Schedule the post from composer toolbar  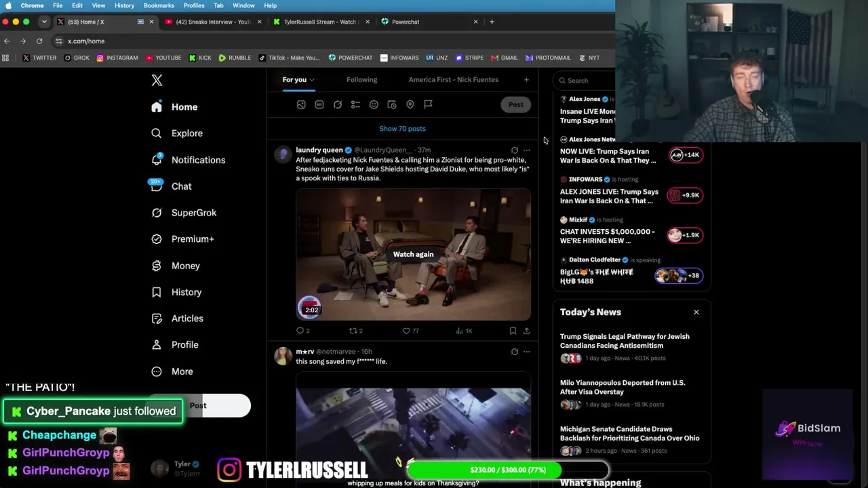[392, 104]
